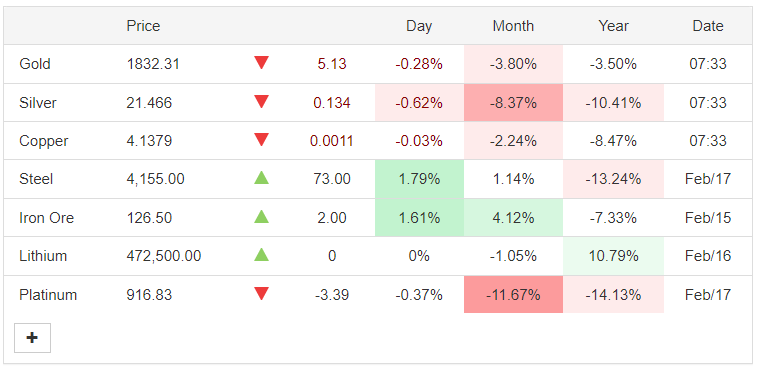Sort by the Price column header
Screen dimensions: 759x370
(143, 26)
